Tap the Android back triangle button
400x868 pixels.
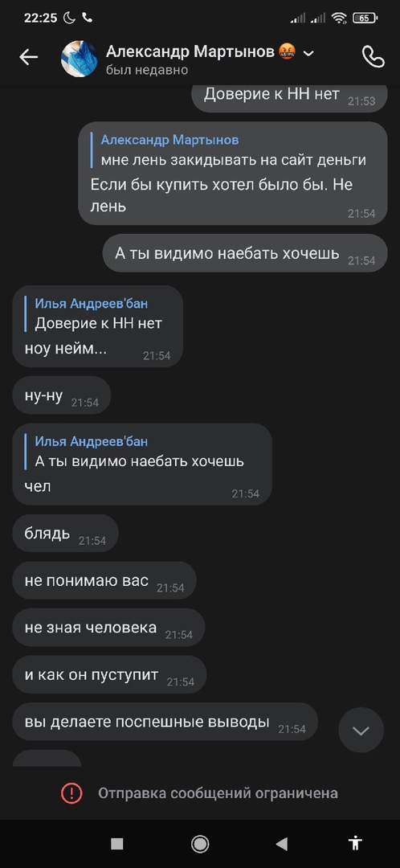click(282, 843)
